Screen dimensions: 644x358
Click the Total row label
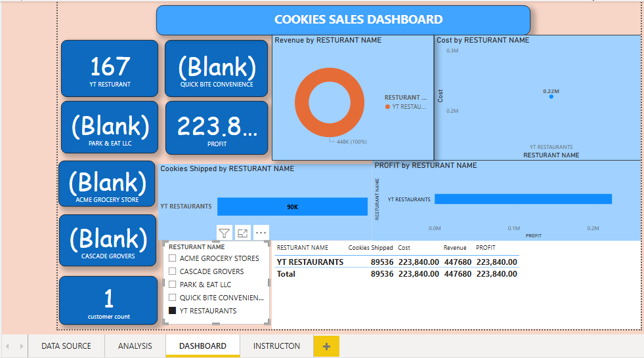tap(286, 274)
